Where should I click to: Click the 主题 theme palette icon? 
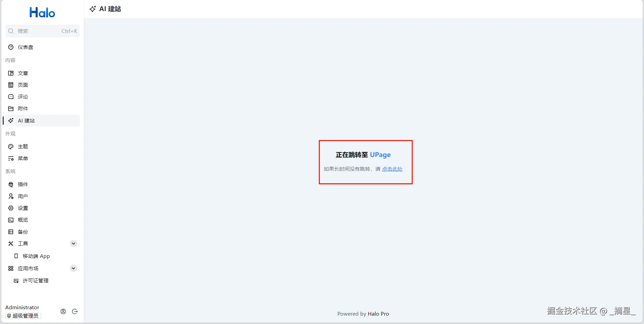click(11, 147)
